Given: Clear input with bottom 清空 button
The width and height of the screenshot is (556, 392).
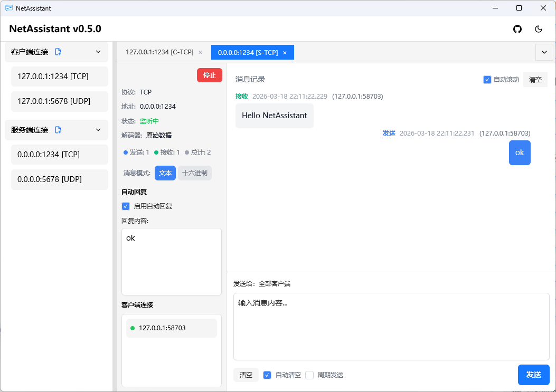Looking at the screenshot, I should [246, 375].
